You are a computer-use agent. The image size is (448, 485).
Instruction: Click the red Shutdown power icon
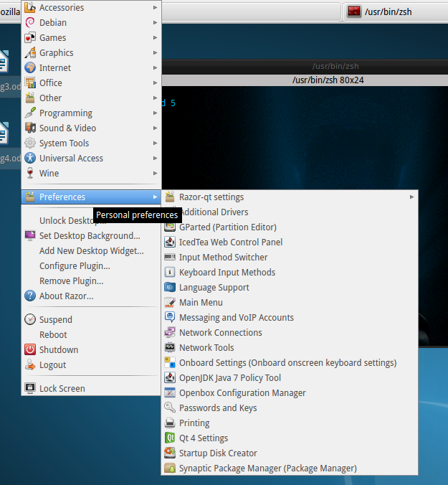point(30,350)
